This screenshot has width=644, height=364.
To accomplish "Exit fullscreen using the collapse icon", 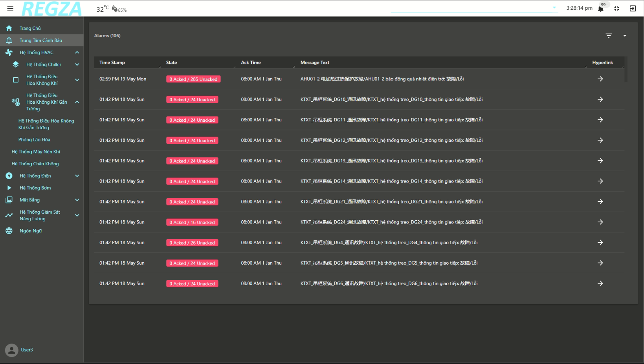I will tap(616, 8).
